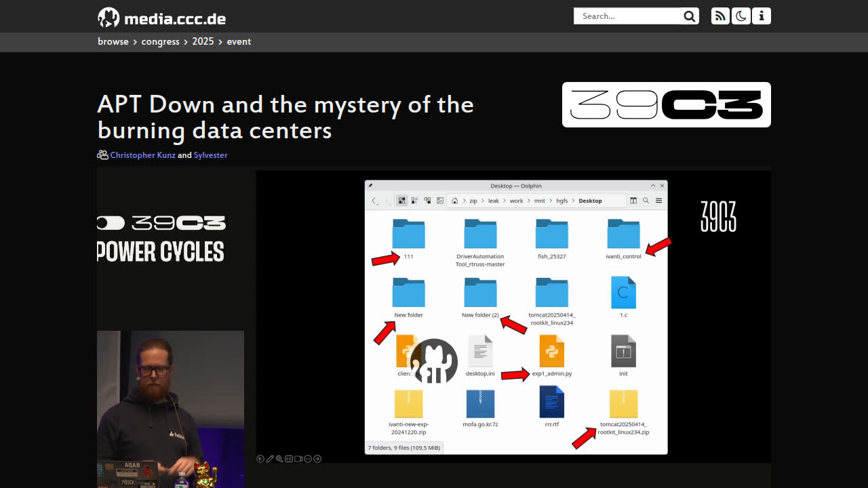Click Desktop in Dolphin path bar
Viewport: 868px width, 488px height.
coord(591,201)
